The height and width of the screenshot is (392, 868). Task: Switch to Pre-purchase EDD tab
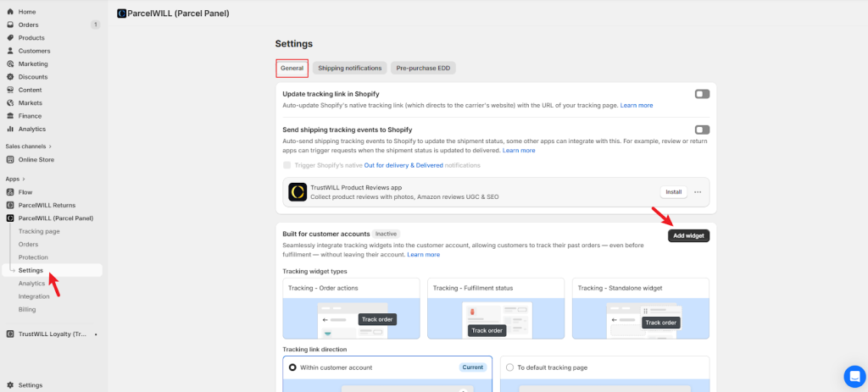[423, 68]
